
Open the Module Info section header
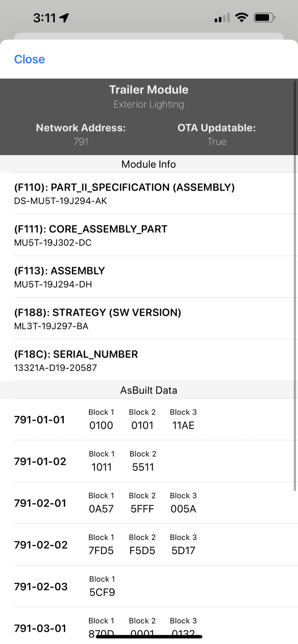(x=148, y=164)
